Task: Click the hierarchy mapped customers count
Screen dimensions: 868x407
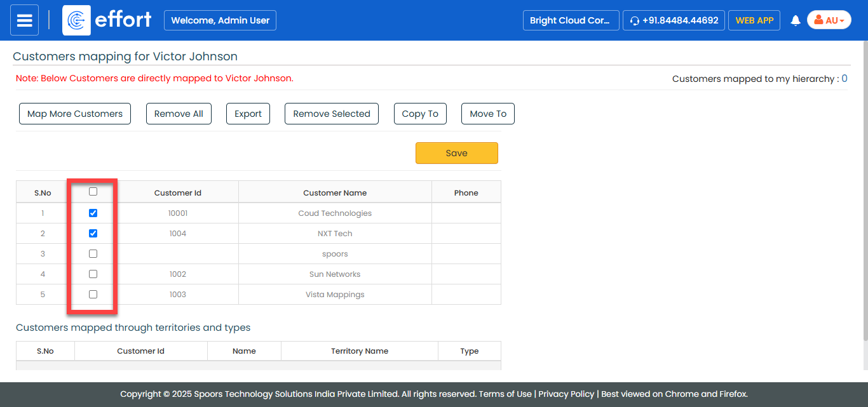Action: (844, 79)
